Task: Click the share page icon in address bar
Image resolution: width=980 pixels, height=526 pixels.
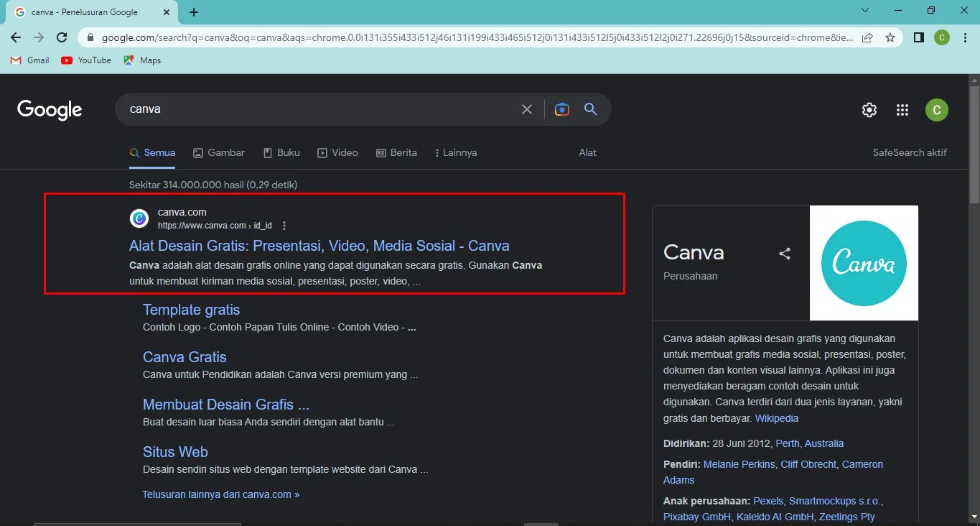Action: (867, 37)
